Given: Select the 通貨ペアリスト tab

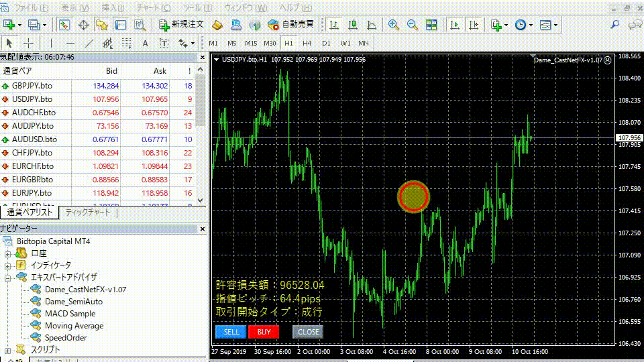Looking at the screenshot, I should point(30,213).
